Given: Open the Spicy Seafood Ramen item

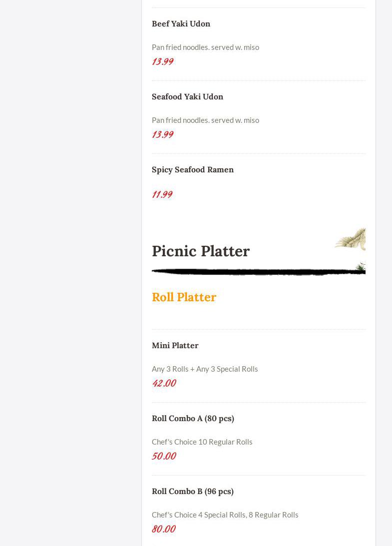Looking at the screenshot, I should point(192,169).
